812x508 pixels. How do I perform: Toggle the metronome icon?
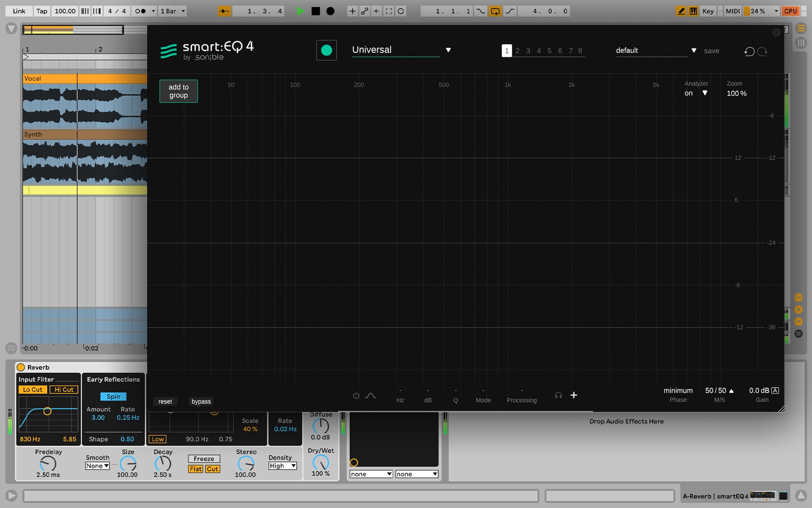click(x=140, y=11)
